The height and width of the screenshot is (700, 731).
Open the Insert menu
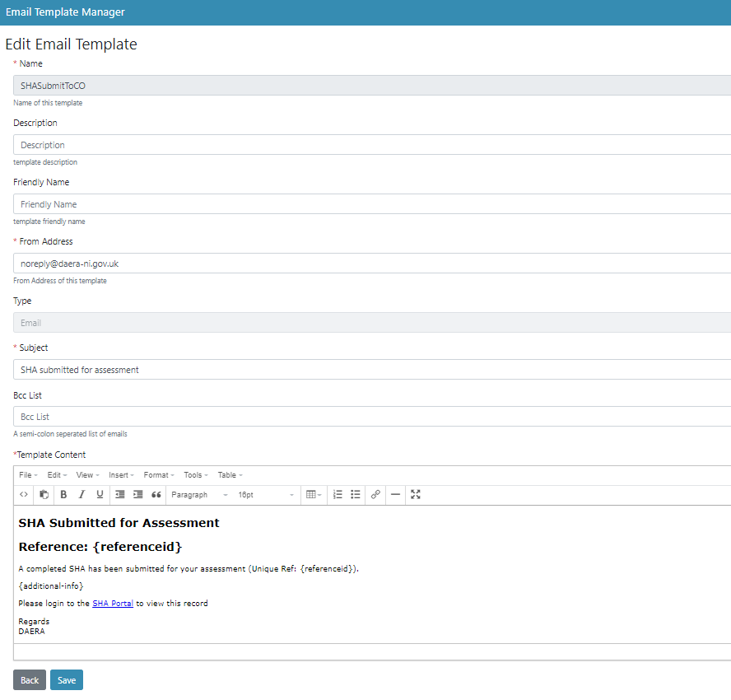(x=121, y=475)
